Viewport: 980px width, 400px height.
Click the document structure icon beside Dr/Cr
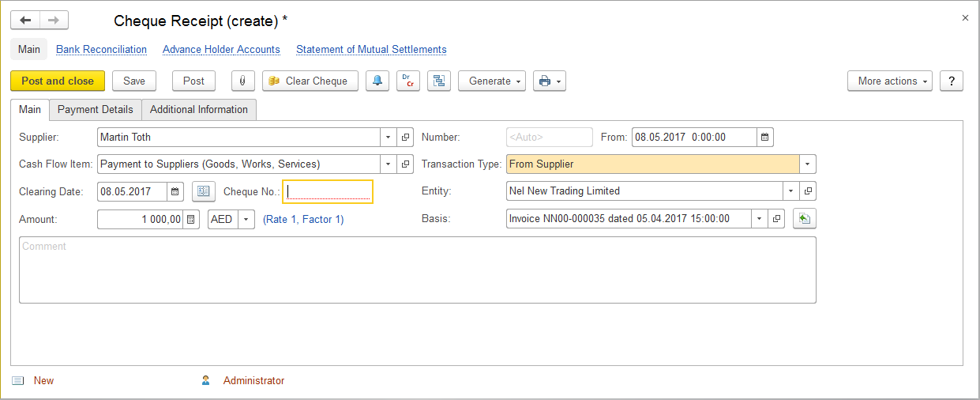click(438, 81)
